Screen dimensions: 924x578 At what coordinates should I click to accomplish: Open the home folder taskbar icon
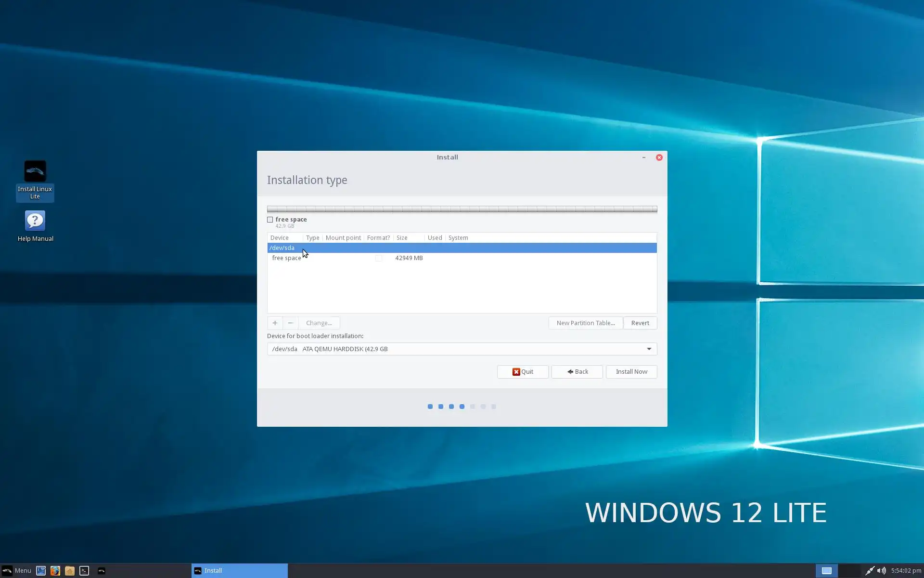click(70, 571)
